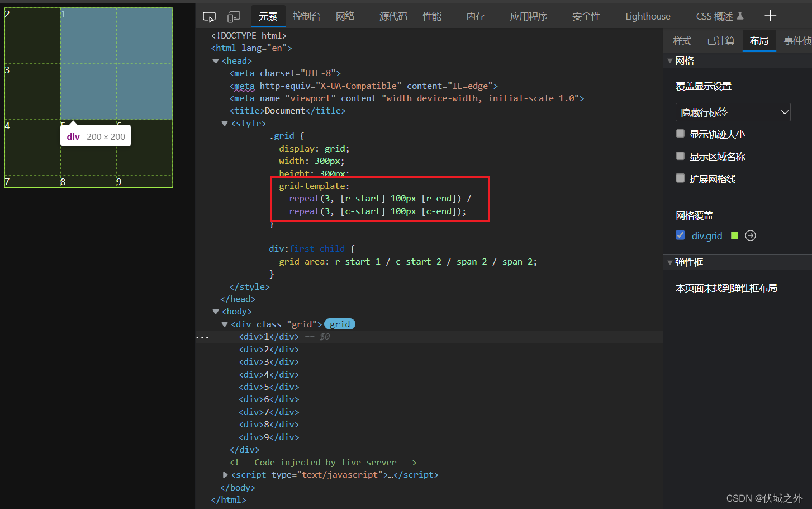Collapse the 弹性框 section
The width and height of the screenshot is (812, 509).
point(670,262)
